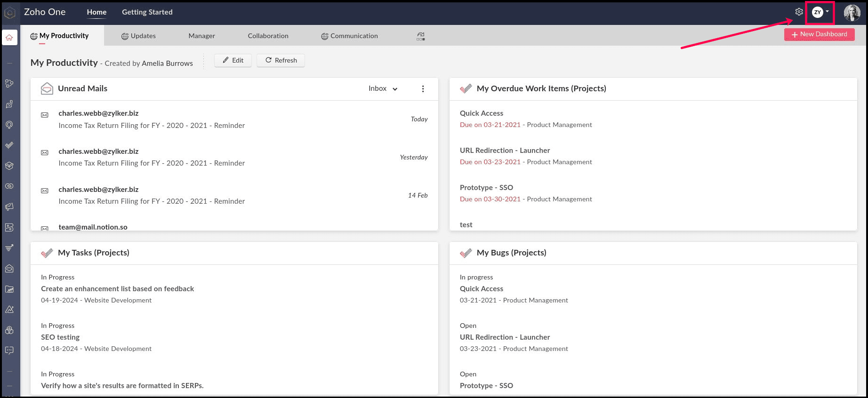Open the Manager dashboard tab

(x=202, y=36)
